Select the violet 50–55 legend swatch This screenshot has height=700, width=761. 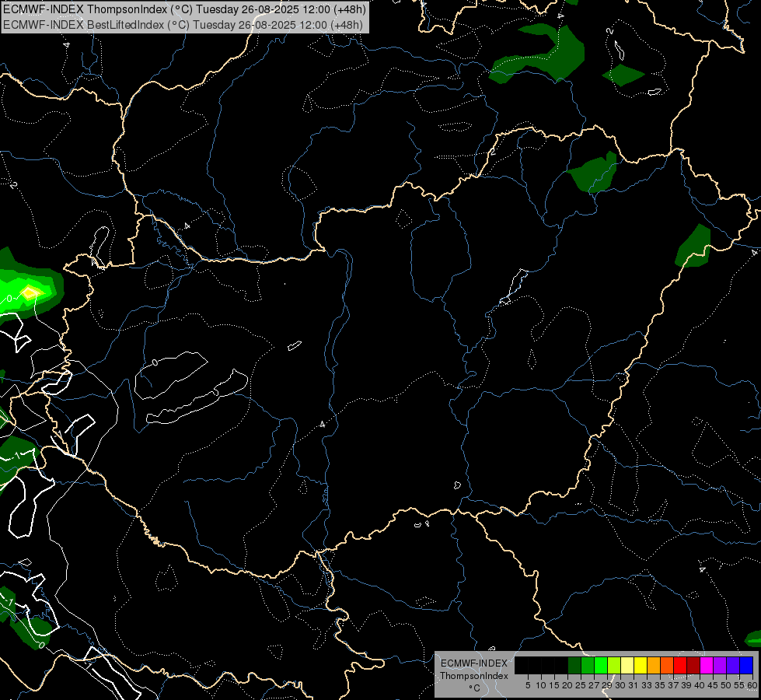(733, 666)
